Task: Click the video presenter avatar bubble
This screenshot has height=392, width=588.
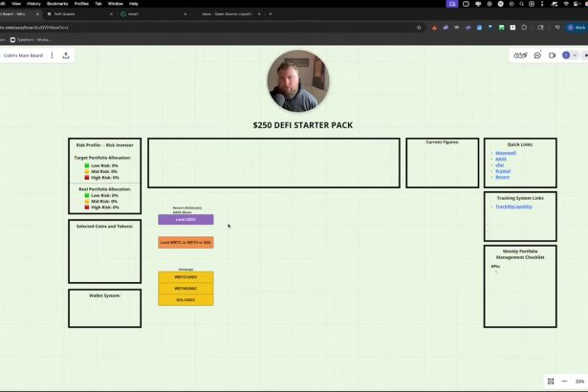Action: (297, 82)
